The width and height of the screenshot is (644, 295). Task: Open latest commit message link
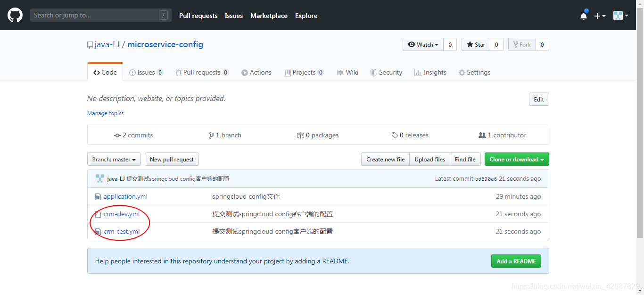(178, 179)
